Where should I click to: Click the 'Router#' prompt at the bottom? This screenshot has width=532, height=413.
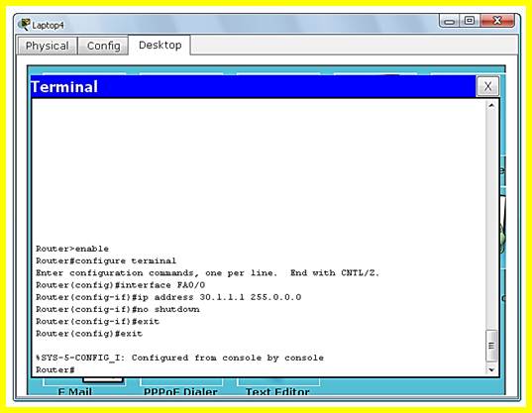click(54, 369)
